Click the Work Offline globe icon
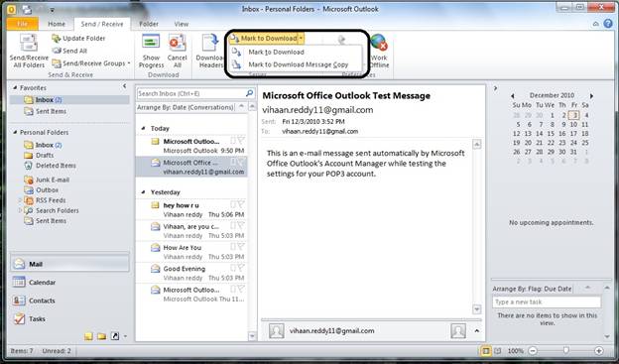Viewport: 619px width, 364px height. [x=379, y=43]
